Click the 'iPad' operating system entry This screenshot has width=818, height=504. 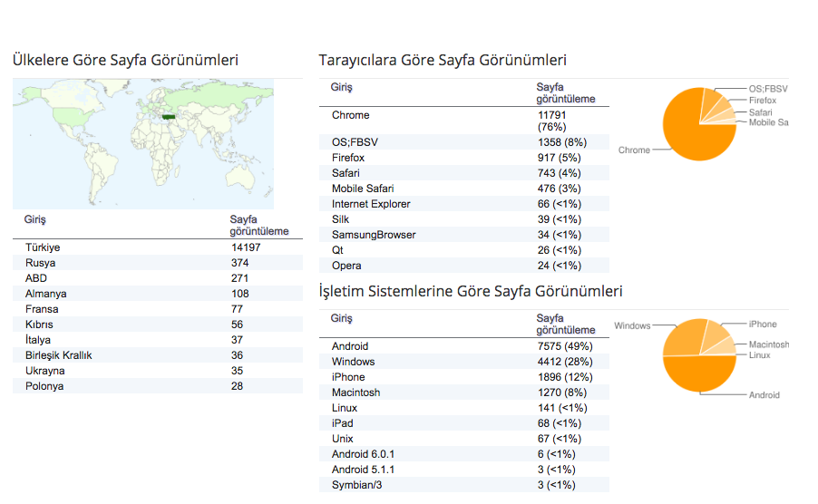click(342, 423)
